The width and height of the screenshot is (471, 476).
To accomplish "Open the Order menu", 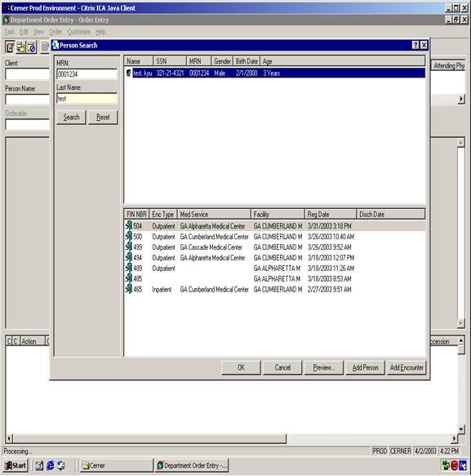I will [56, 32].
